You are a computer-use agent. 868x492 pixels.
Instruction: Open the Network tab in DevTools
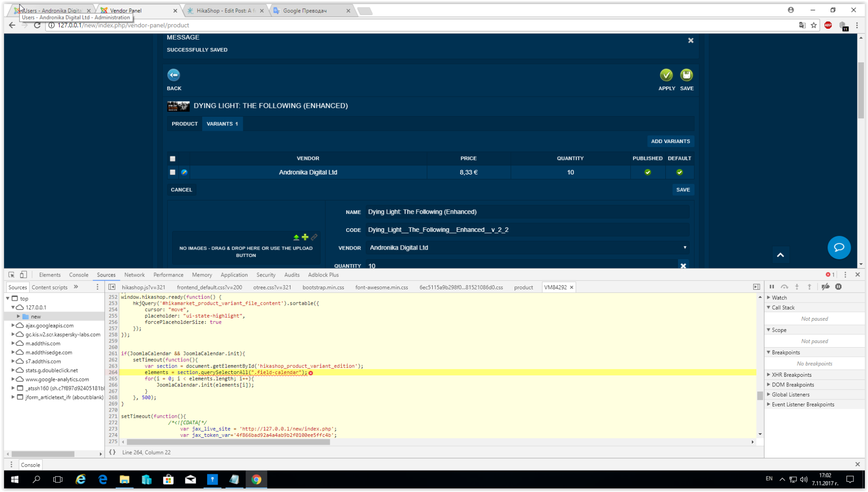[x=134, y=275]
